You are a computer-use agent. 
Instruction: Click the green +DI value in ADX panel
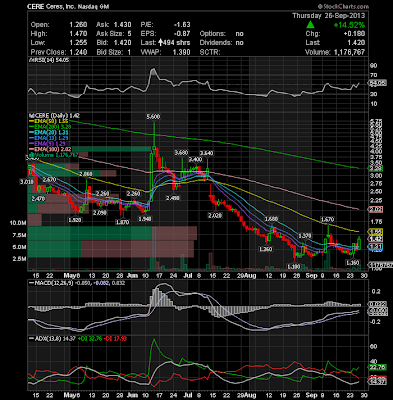90,339
